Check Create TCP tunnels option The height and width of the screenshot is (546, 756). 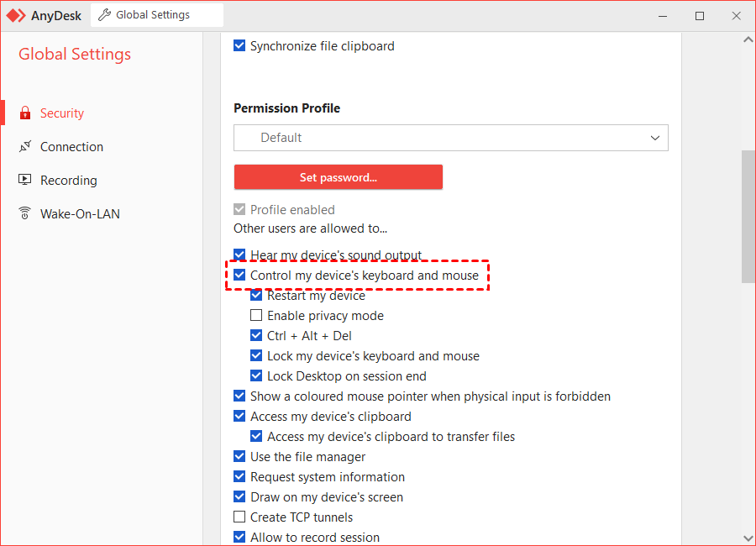coord(239,517)
